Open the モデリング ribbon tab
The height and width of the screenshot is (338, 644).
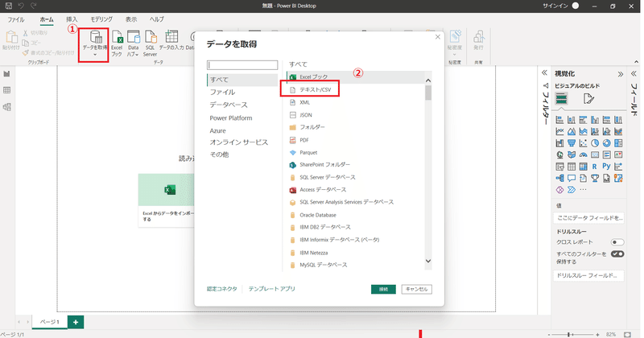point(101,19)
